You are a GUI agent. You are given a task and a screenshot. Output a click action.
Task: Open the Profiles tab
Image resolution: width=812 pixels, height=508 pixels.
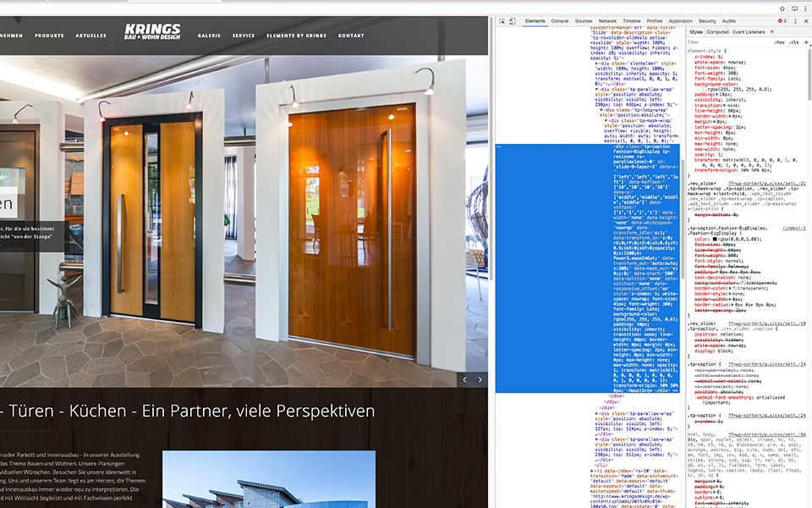tap(654, 21)
